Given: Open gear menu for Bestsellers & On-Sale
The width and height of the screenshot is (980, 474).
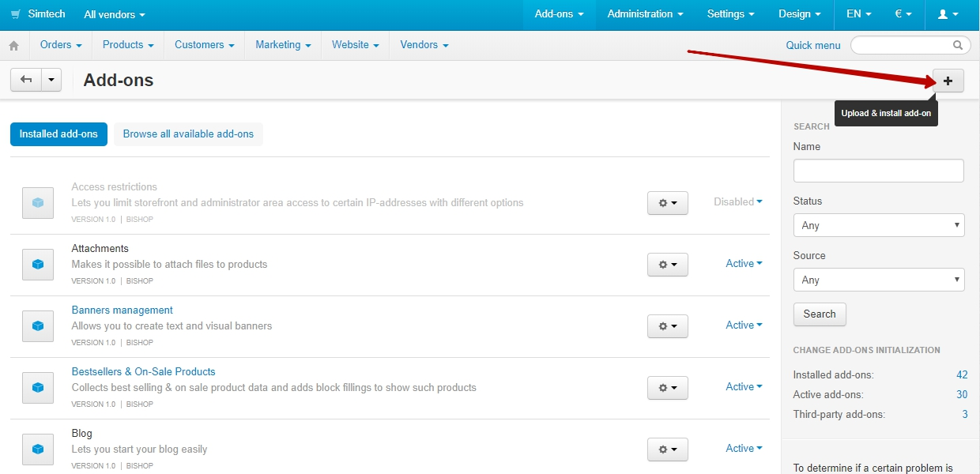Looking at the screenshot, I should pyautogui.click(x=668, y=388).
